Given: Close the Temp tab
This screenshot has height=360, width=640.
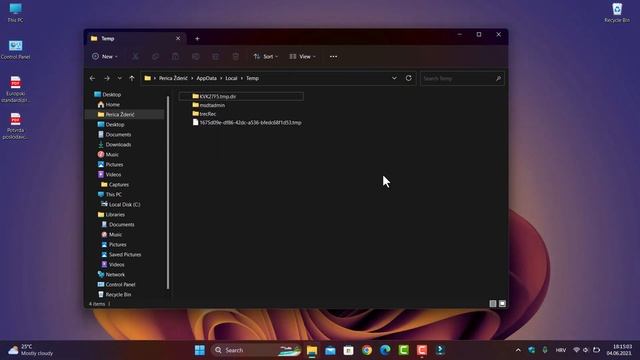Looking at the screenshot, I should click(x=178, y=38).
